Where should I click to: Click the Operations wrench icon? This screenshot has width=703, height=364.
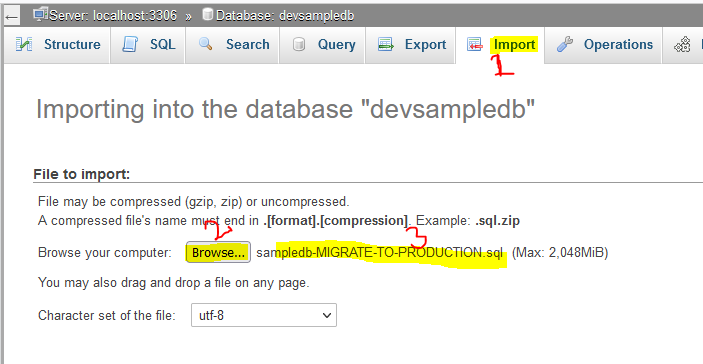point(564,44)
